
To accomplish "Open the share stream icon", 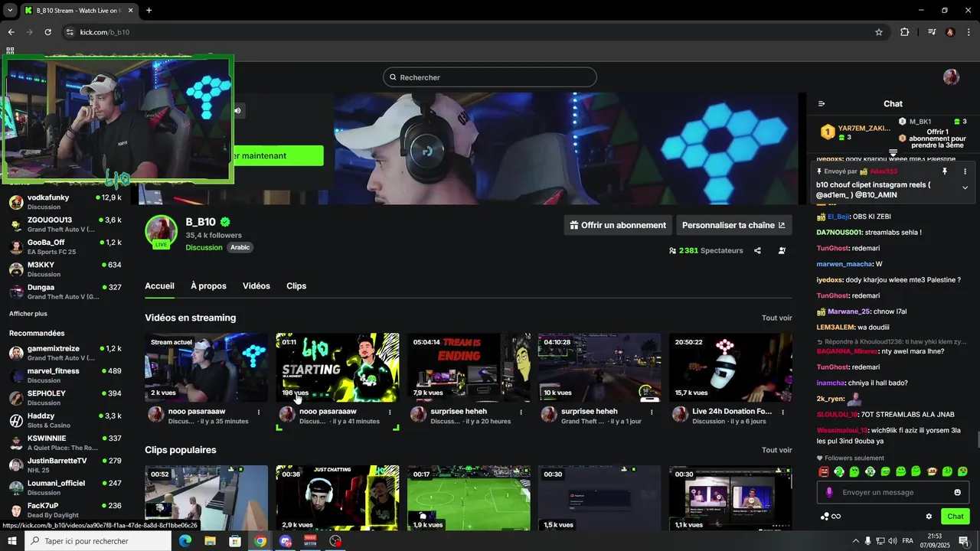I will [757, 250].
